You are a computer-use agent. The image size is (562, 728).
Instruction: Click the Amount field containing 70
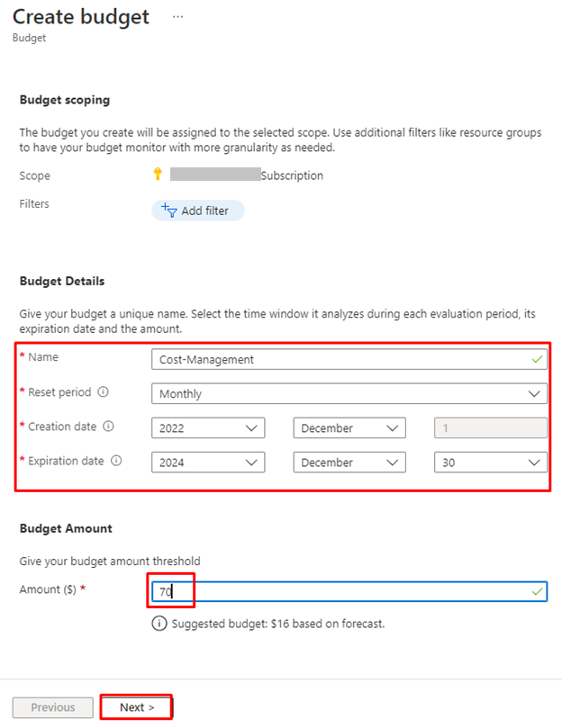[x=270, y=591]
